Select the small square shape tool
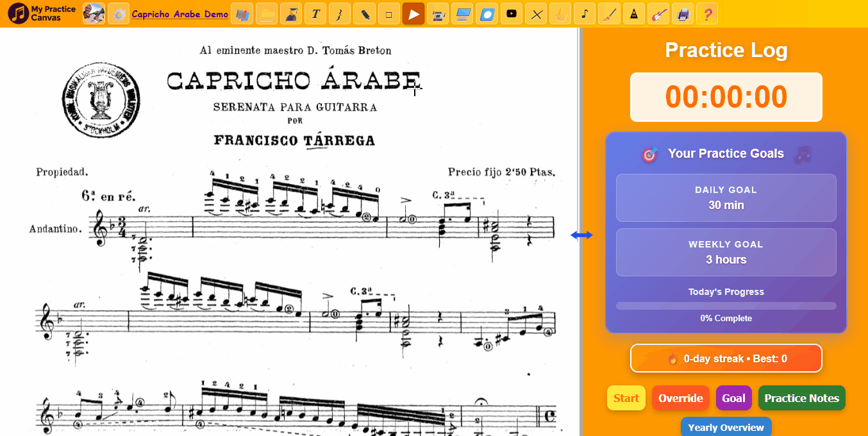This screenshot has height=436, width=868. [389, 13]
